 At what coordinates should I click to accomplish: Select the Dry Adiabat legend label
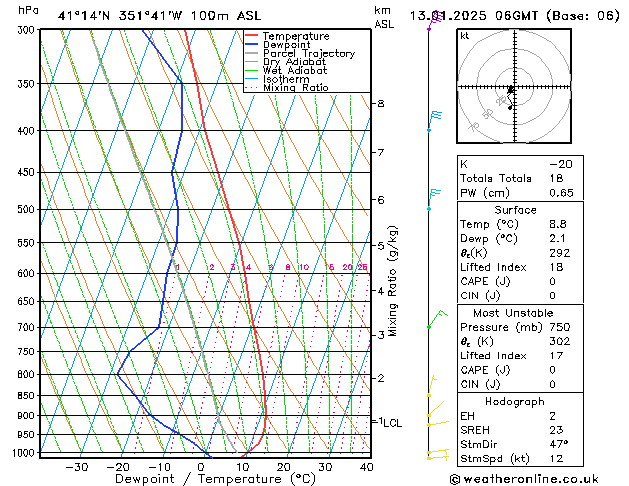click(x=294, y=62)
